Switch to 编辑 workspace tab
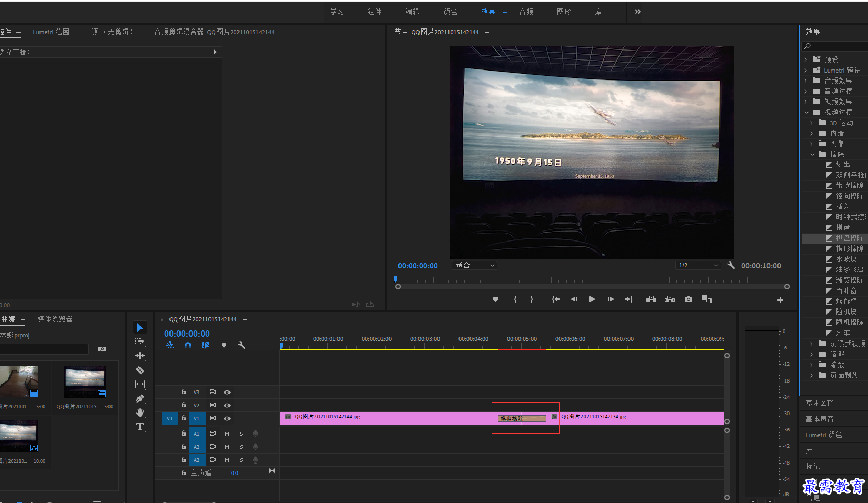The image size is (868, 503). pyautogui.click(x=413, y=12)
